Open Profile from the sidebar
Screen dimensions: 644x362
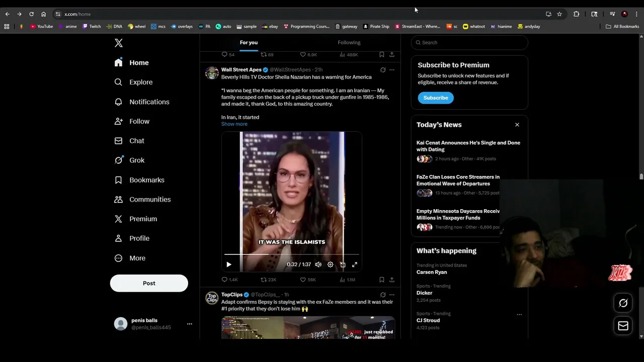(x=132, y=238)
